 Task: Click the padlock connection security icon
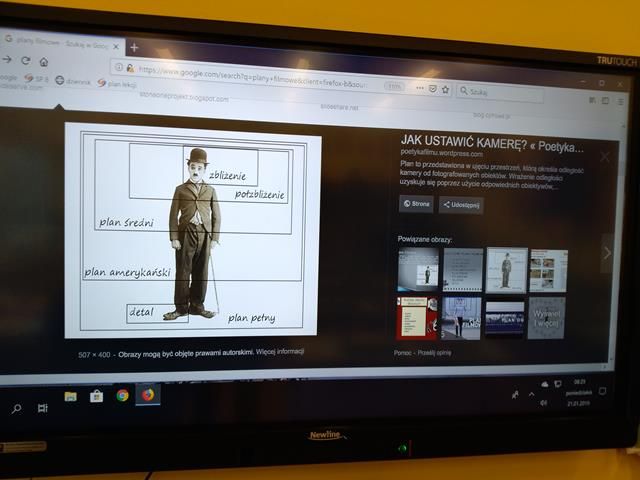[x=130, y=68]
